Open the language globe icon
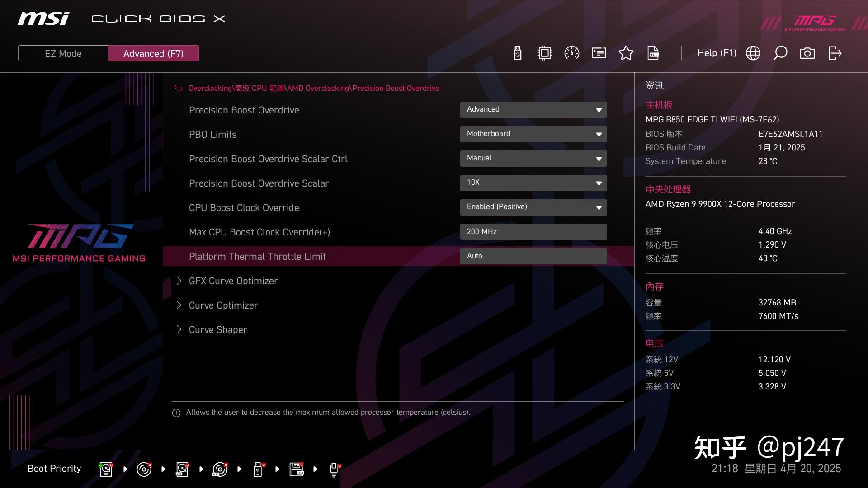The width and height of the screenshot is (868, 488). 753,53
